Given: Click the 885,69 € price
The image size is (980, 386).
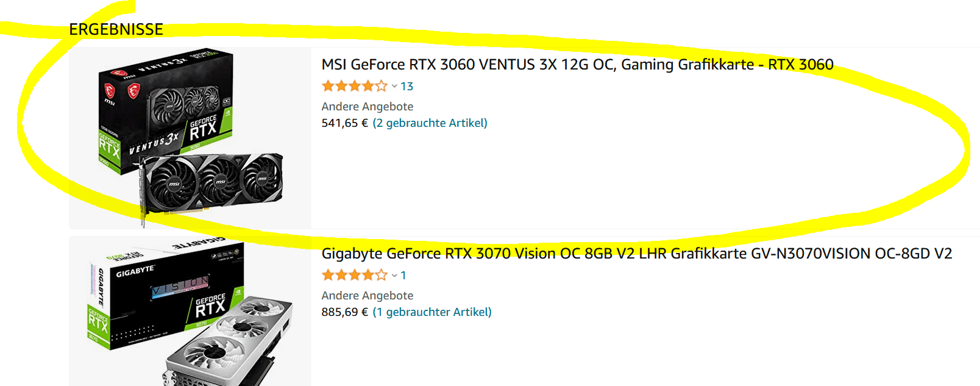Looking at the screenshot, I should 344,312.
